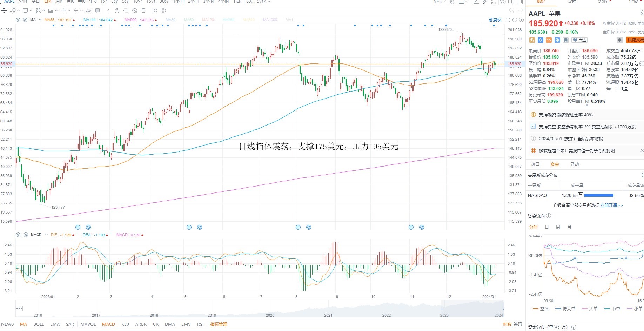Click the 2023 range in navigator timeline
Viewport: 644px width, 331px height.
point(444,315)
